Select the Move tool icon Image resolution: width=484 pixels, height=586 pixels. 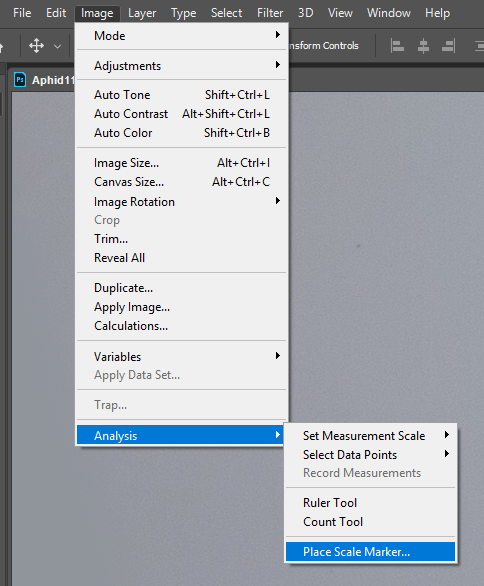coord(36,46)
